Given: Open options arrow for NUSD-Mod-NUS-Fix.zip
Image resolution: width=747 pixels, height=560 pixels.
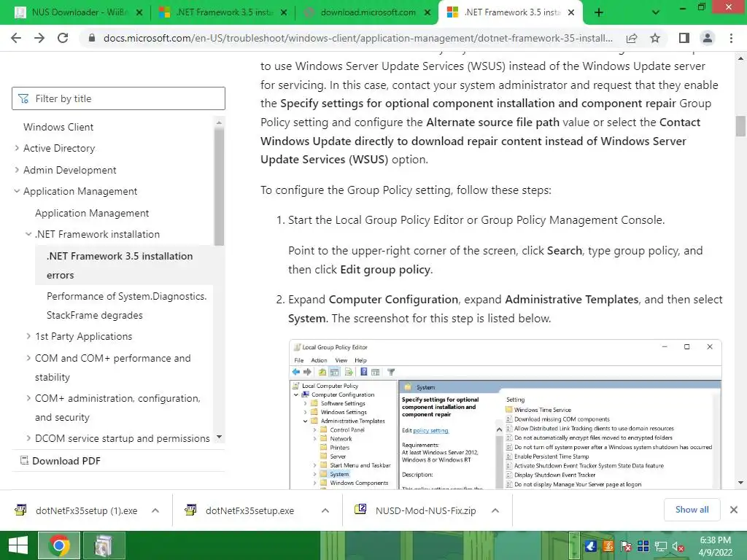Looking at the screenshot, I should click(495, 510).
